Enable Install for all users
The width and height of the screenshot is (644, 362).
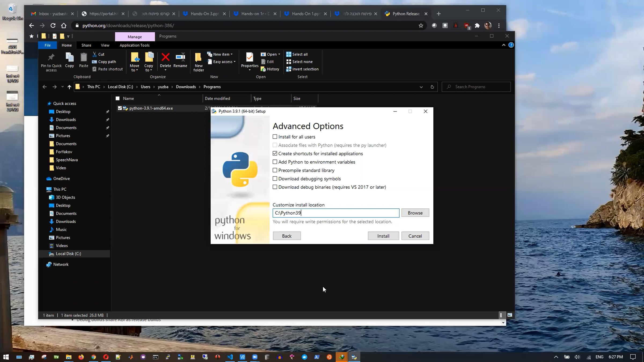coord(275,137)
